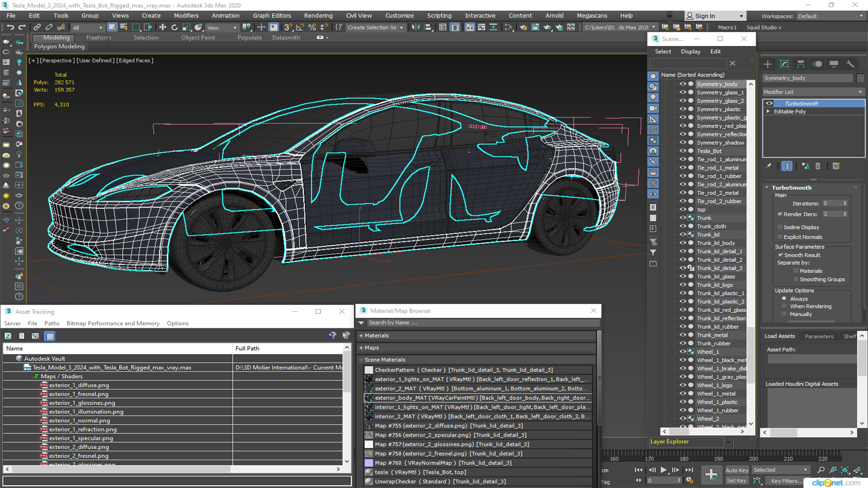Select the Display tab in Scene panel
The height and width of the screenshot is (488, 868).
coord(690,51)
